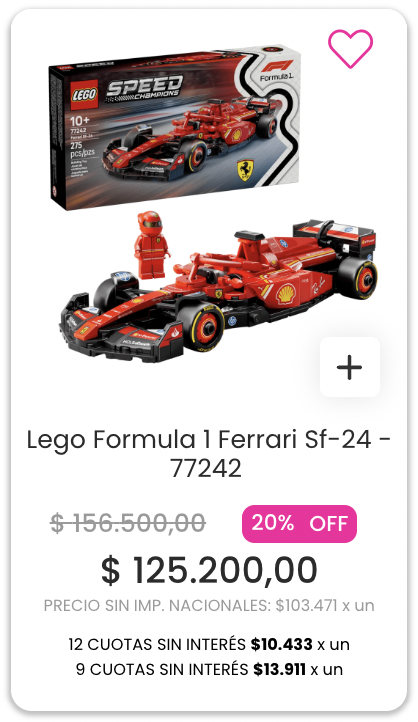Click the LEGO logo on the box
Screen dimensions: 418x722
[x=85, y=94]
